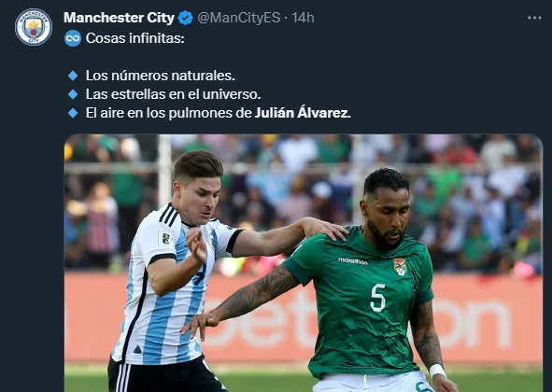552x392 pixels.
Task: Click the 'Los números naturales.' line
Action: 160,76
